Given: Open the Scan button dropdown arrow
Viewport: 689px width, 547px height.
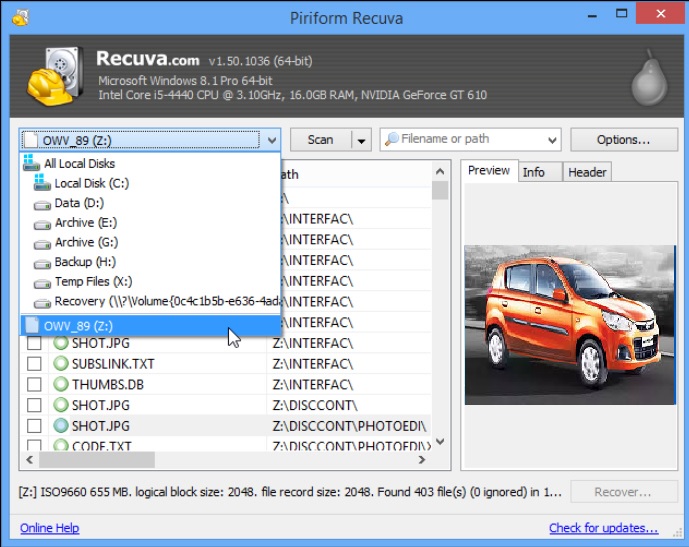Looking at the screenshot, I should click(361, 140).
